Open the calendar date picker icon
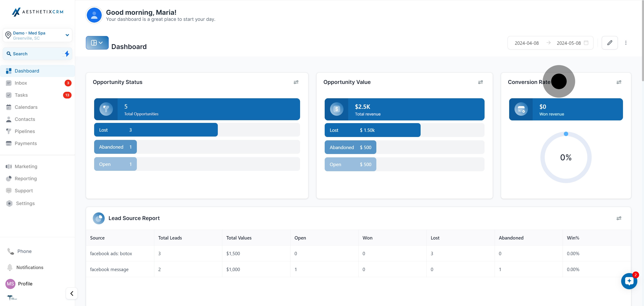Viewport: 644px width, 306px height. click(x=586, y=43)
